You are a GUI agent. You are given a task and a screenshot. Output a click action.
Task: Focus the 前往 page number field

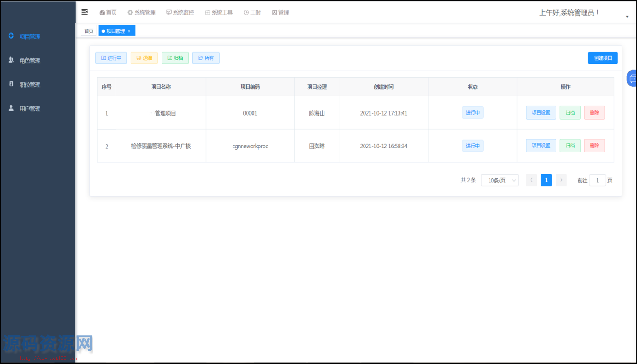[x=597, y=180]
